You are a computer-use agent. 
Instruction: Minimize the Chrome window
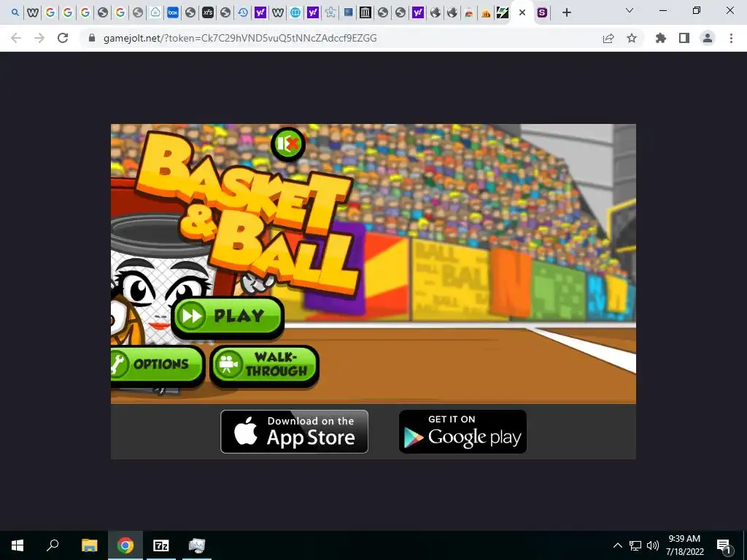(x=662, y=10)
